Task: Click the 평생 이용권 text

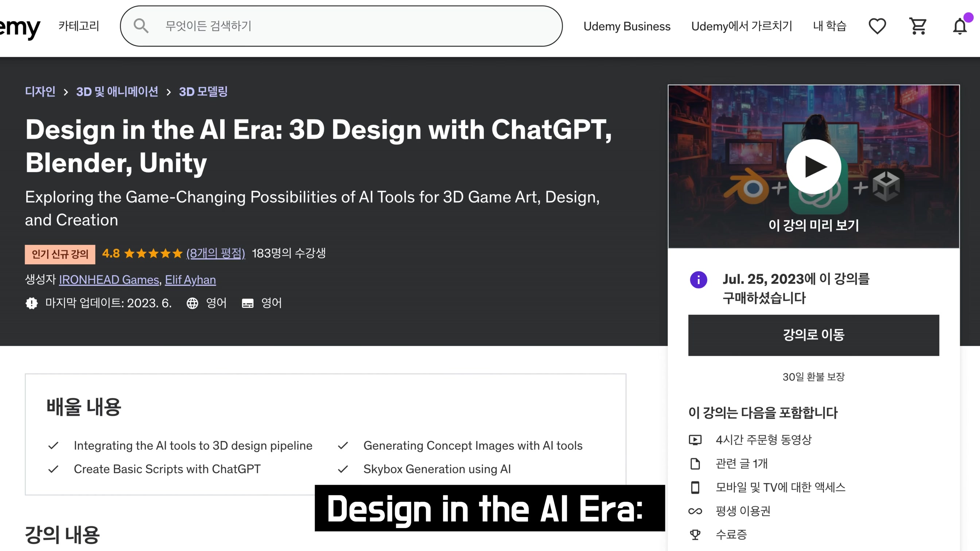Action: click(743, 511)
